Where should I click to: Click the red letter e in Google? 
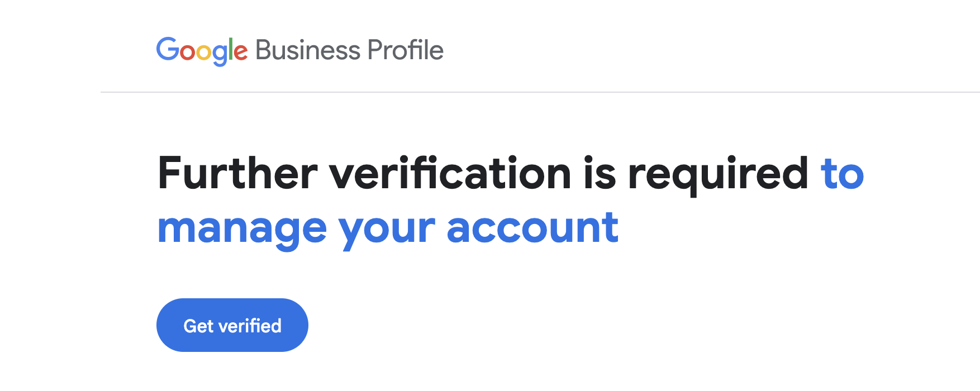tap(241, 53)
